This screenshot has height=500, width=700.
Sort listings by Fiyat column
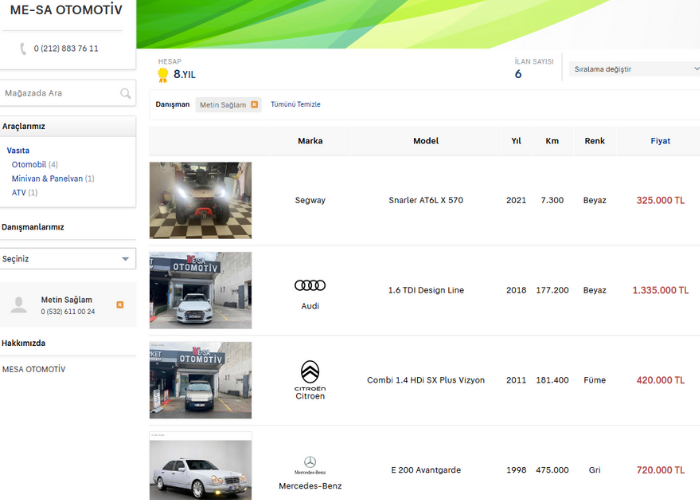pos(660,141)
